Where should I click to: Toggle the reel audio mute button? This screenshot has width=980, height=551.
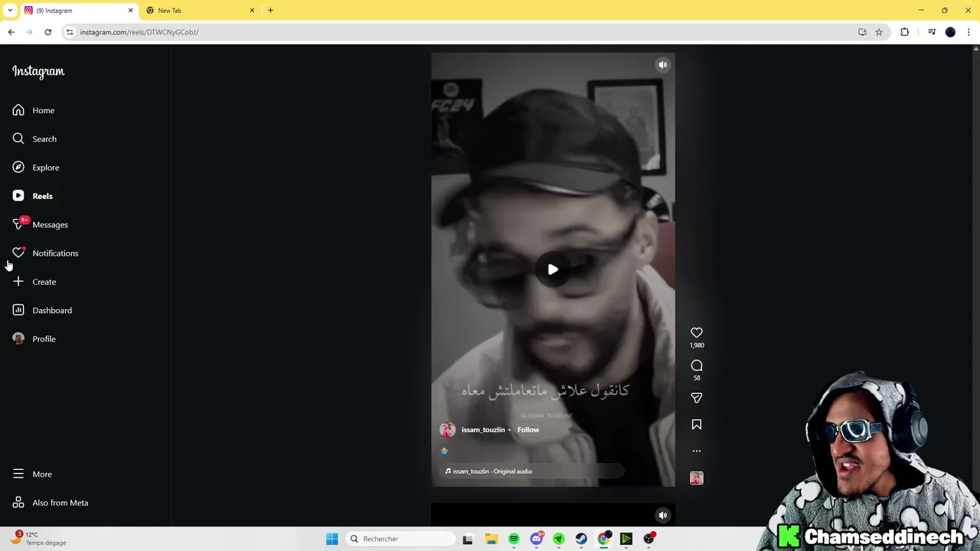[663, 65]
